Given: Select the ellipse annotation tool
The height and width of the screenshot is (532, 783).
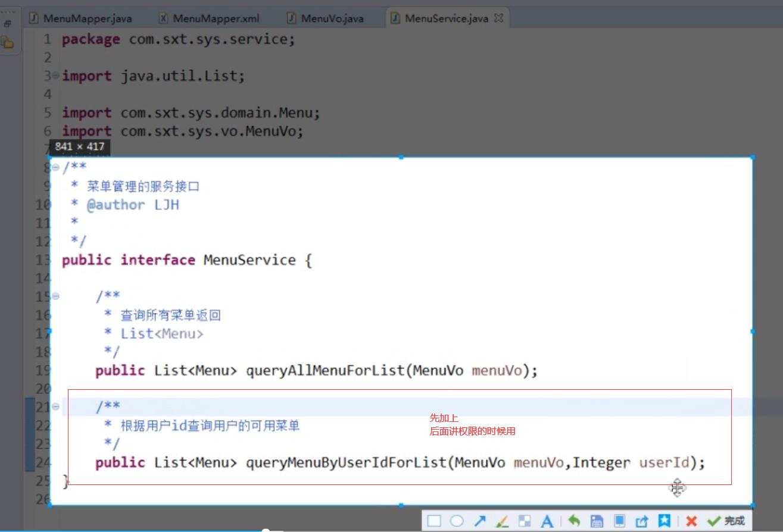Looking at the screenshot, I should (457, 521).
